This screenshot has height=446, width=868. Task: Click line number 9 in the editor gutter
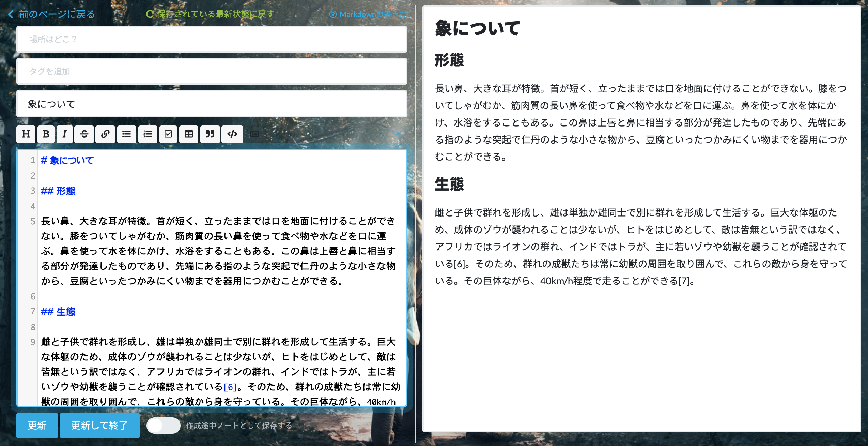33,342
